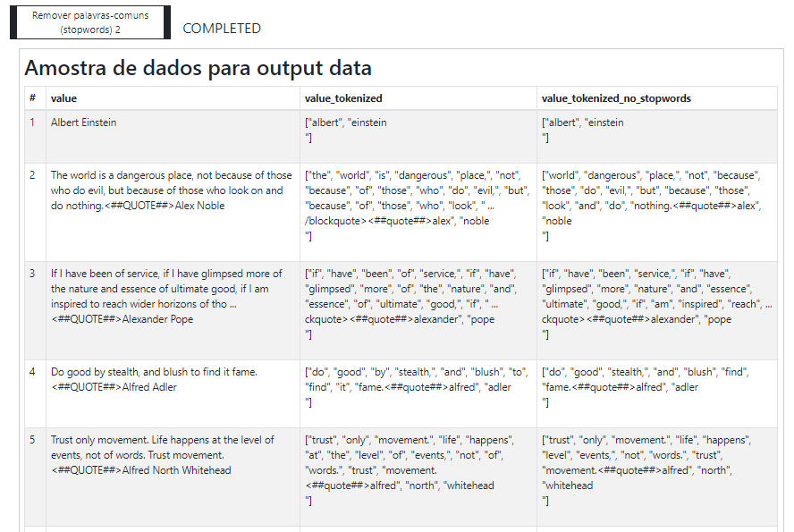794x532 pixels.
Task: Select row number 2 cell
Action: (35, 212)
